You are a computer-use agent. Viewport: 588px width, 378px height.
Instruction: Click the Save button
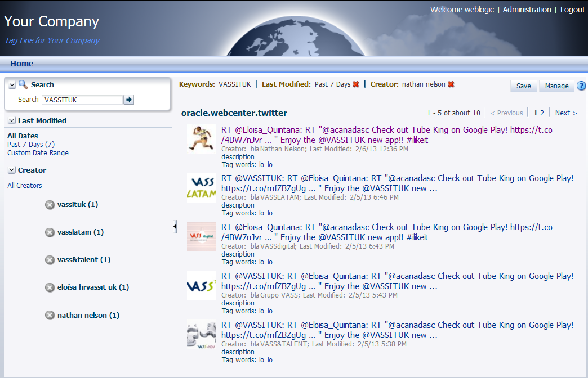[x=523, y=86]
